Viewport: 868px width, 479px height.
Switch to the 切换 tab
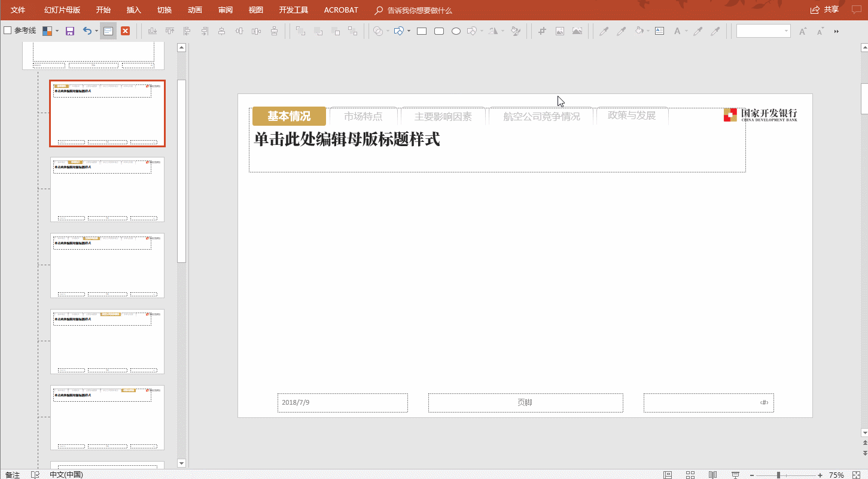[165, 10]
